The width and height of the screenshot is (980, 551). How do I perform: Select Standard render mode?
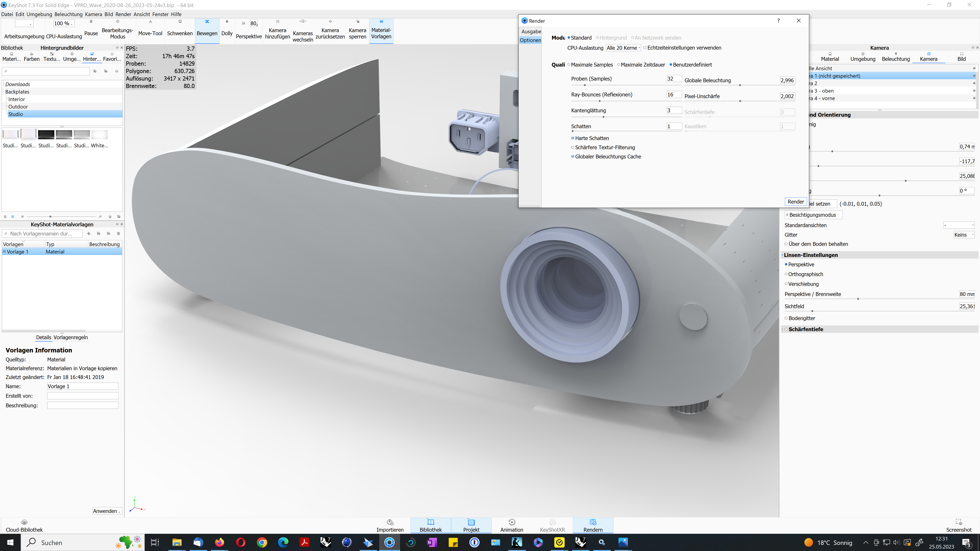[579, 38]
